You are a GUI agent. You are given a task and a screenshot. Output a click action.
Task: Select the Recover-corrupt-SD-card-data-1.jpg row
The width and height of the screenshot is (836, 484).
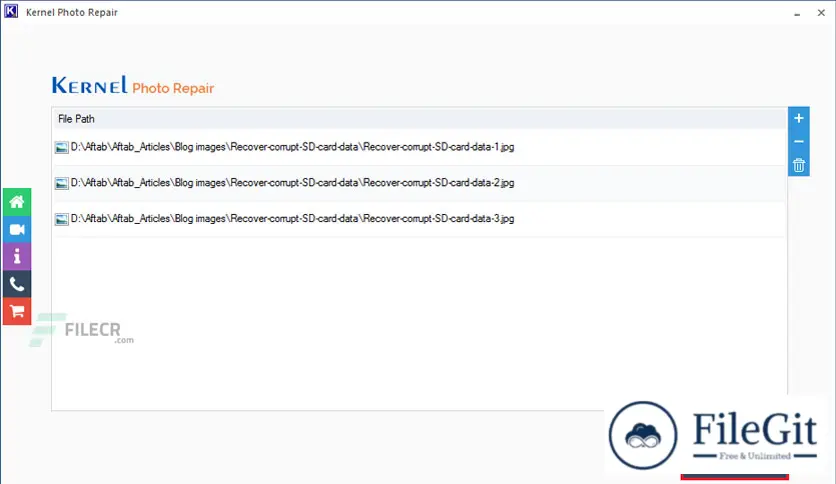[420, 147]
